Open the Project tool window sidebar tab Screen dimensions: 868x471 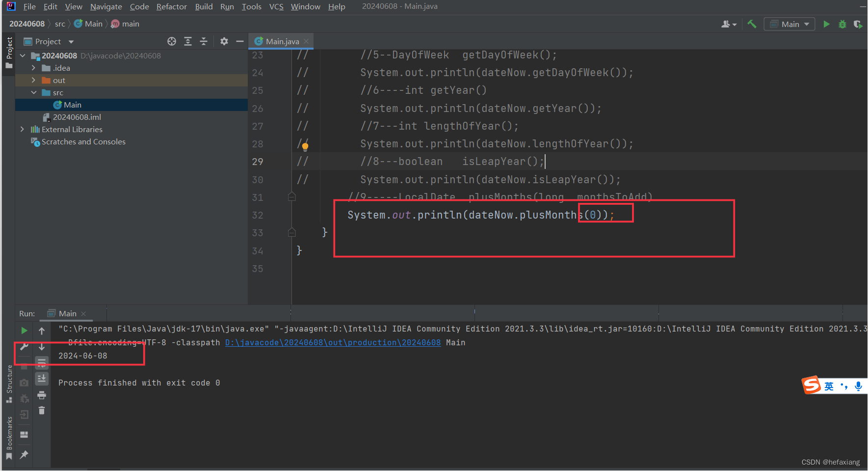9,53
